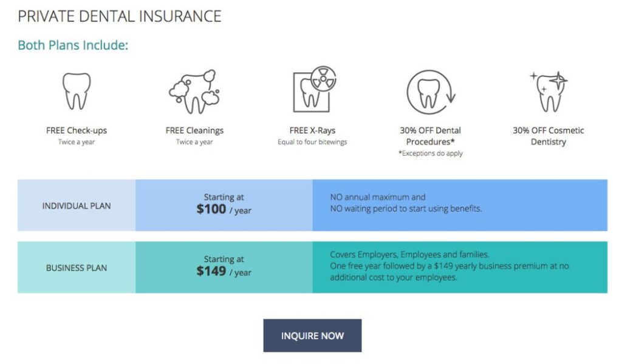The width and height of the screenshot is (622, 364).
Task: Click the Both Plans Include heading
Action: (72, 45)
